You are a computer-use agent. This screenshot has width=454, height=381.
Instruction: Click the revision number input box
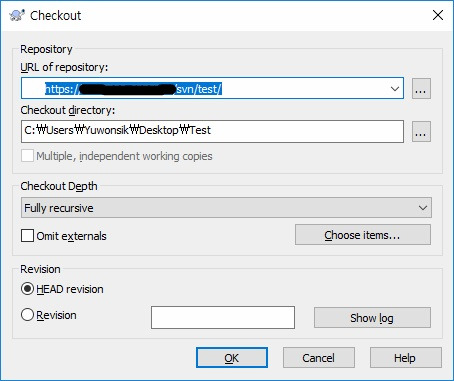coord(223,317)
